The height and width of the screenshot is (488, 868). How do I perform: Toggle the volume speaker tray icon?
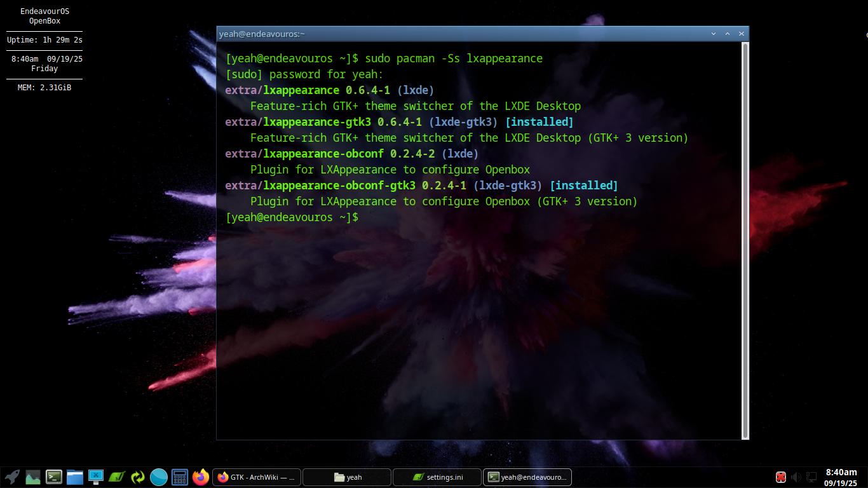(796, 477)
